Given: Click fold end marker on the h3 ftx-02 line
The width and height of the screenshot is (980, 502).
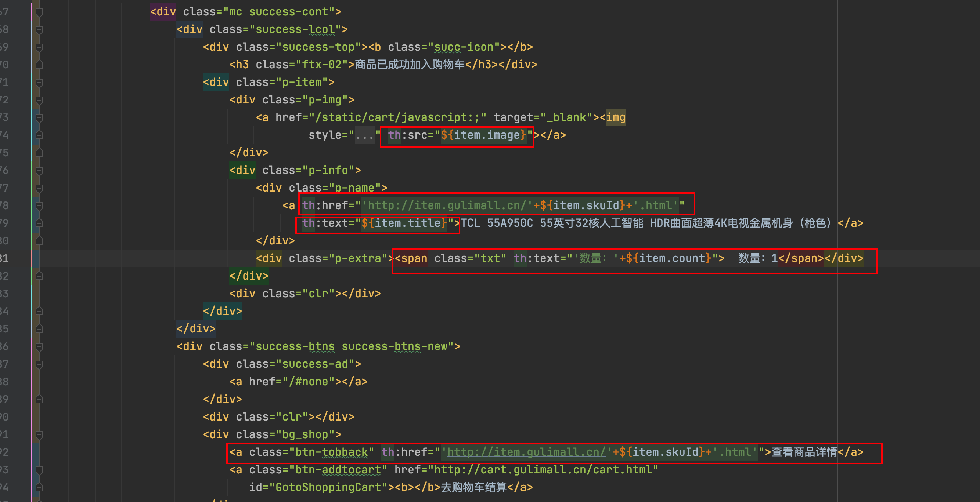Looking at the screenshot, I should coord(39,65).
